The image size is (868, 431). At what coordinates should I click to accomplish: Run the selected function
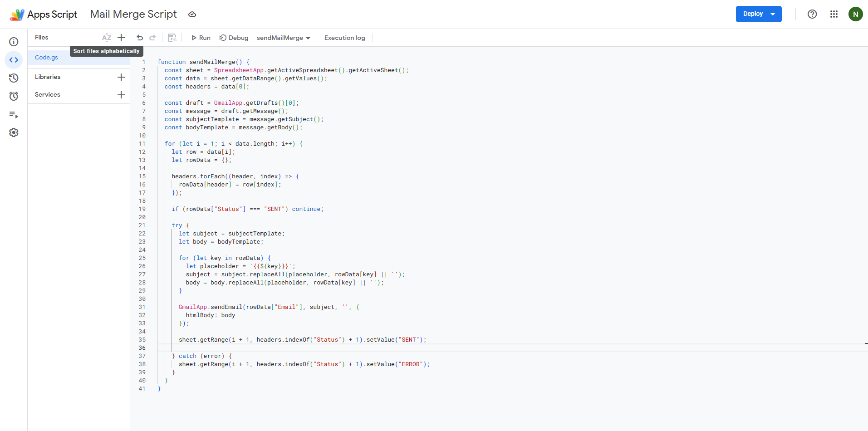click(201, 38)
